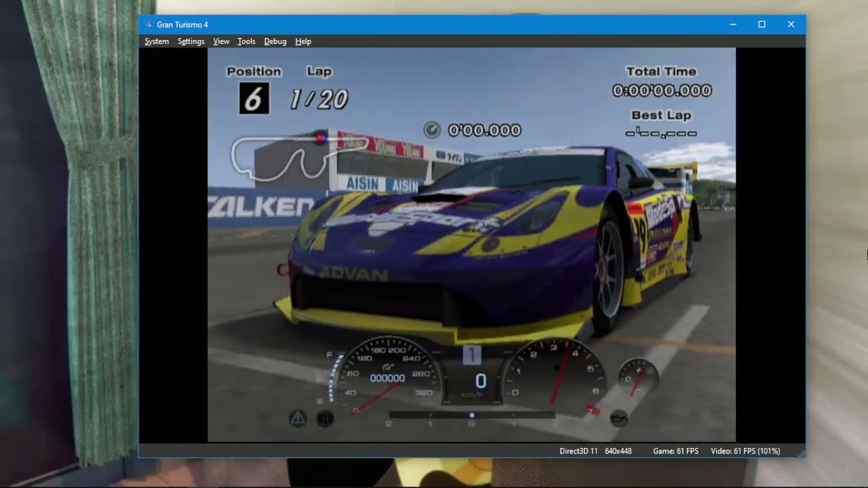
Task: Click the Direct3D 11 status text
Action: 578,451
